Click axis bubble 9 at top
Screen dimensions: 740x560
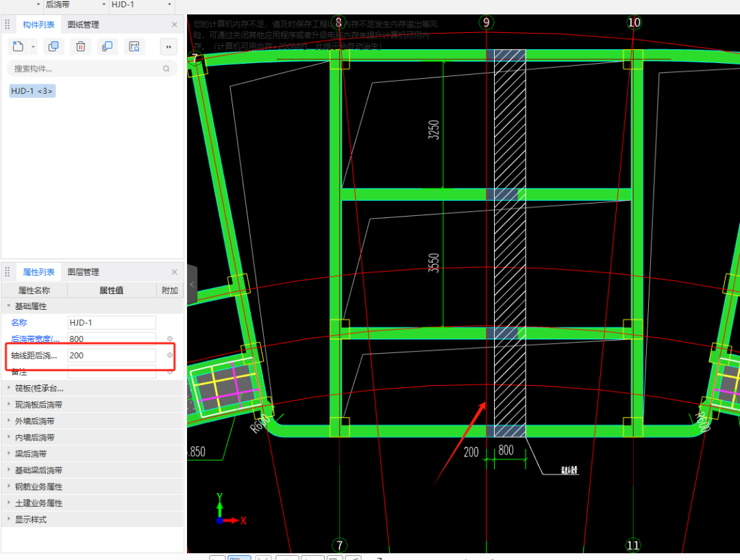(486, 22)
